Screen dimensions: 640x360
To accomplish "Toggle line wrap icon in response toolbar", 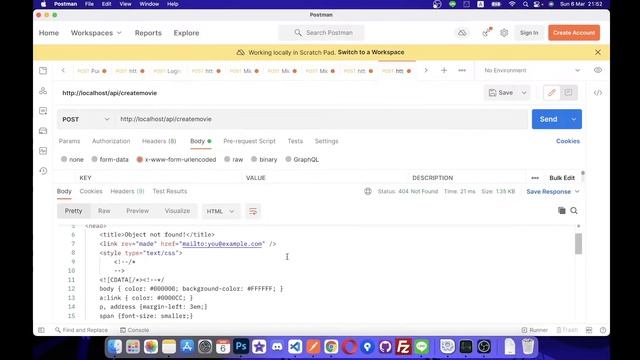I will click(x=253, y=211).
